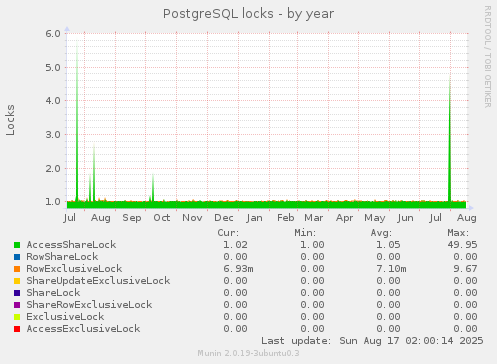Image resolution: width=497 pixels, height=364 pixels.
Task: Click the 'Min:' column header
Action: click(305, 233)
